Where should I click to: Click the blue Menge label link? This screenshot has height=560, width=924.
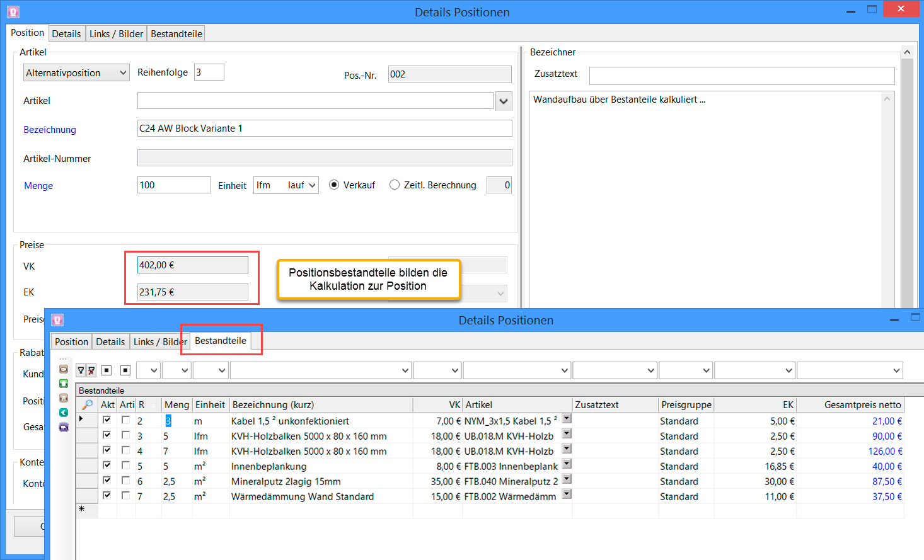click(x=38, y=186)
